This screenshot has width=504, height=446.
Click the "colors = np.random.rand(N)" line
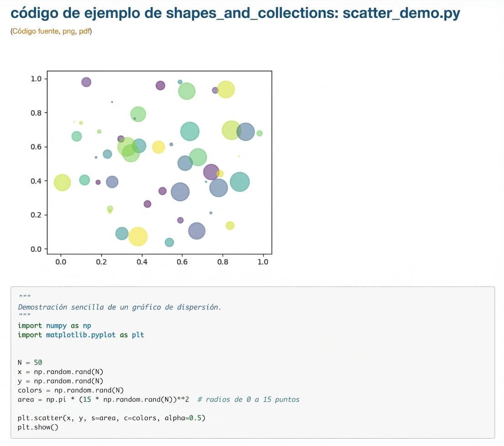(71, 390)
